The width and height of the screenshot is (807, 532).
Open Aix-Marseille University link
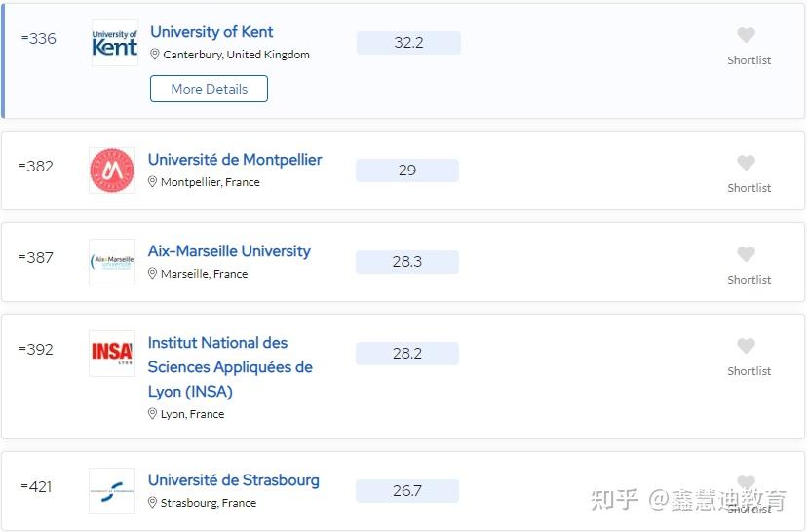pyautogui.click(x=229, y=251)
